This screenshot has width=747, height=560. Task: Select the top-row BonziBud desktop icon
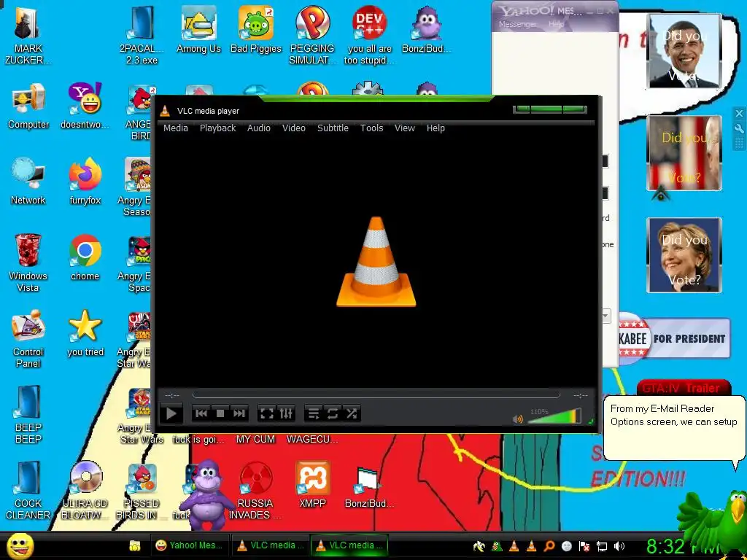click(x=426, y=31)
